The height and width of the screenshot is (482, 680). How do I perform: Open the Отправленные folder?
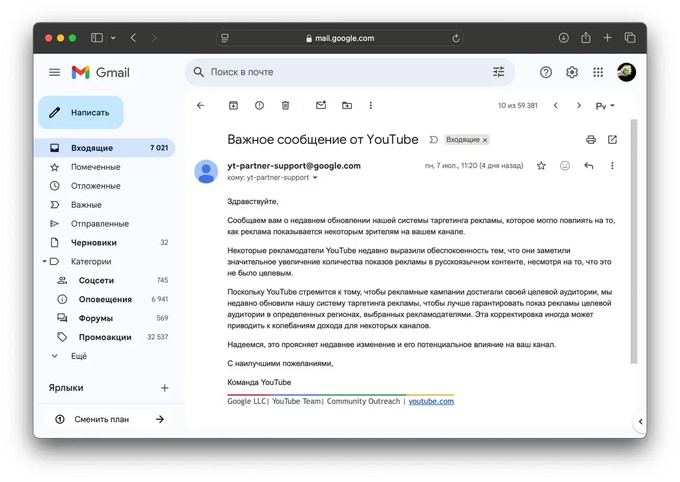point(99,223)
